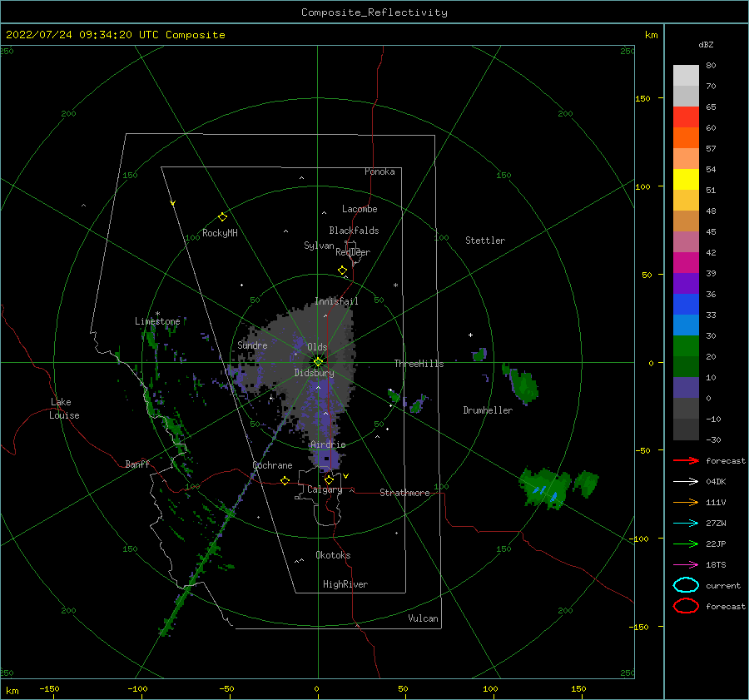Click the Lacombe town label
Screen dimensions: 749x700
(360, 209)
